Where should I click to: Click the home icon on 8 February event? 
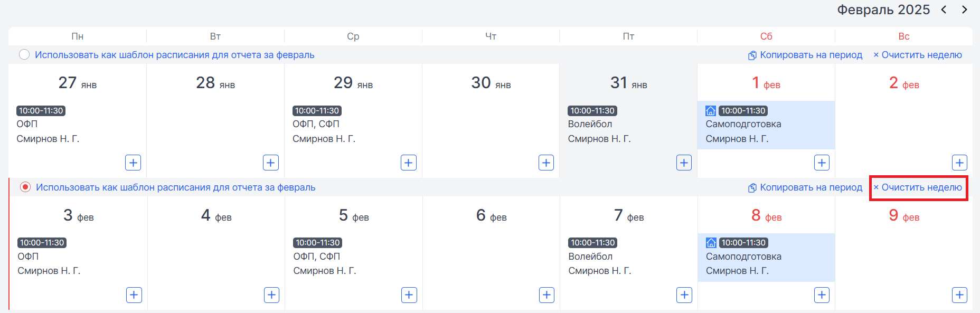pos(711,243)
